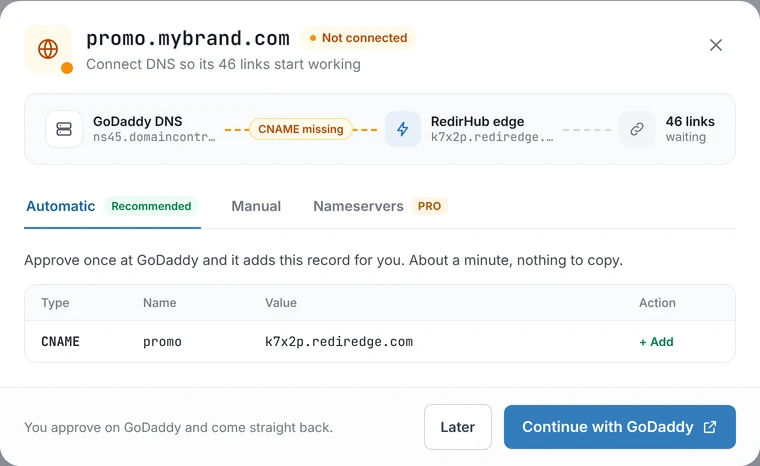Click the k7x2p.rediredge.com value cell
The width and height of the screenshot is (760, 466).
click(x=339, y=342)
